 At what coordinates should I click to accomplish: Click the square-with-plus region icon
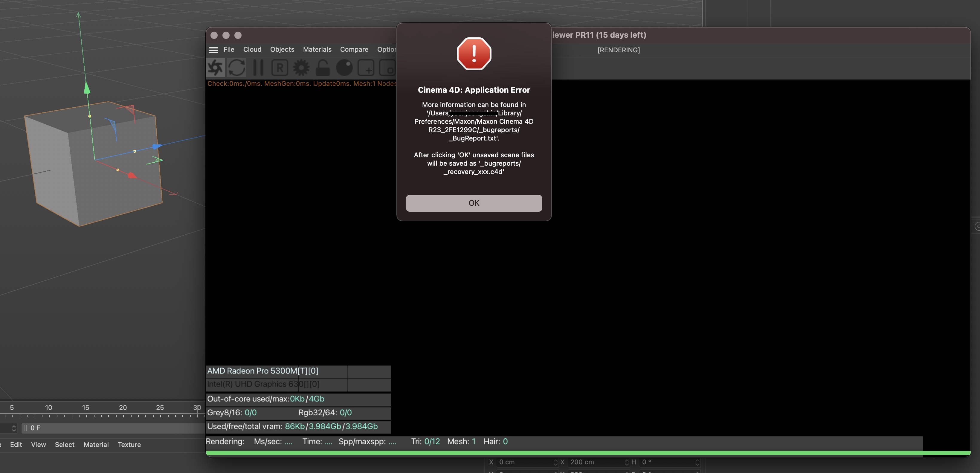point(366,68)
